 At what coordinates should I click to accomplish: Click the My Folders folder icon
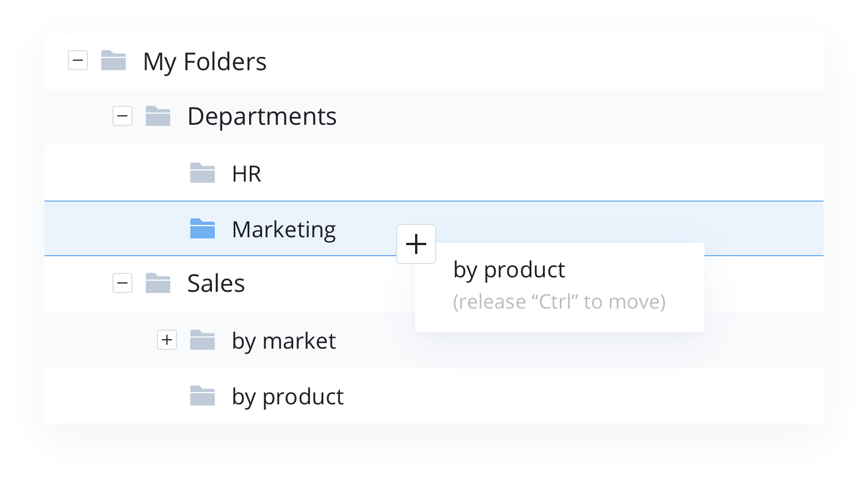[x=114, y=61]
